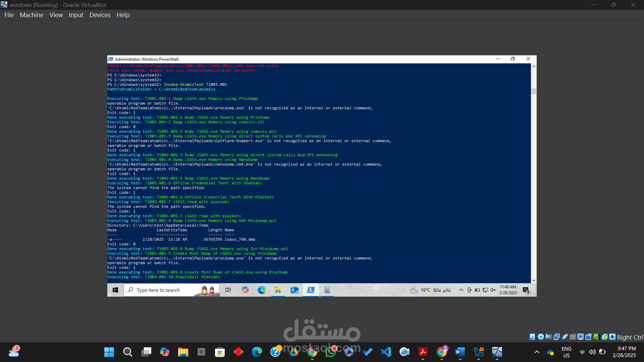
Task: Click the 'Invoke-AtomicTest T1003.001' command text
Action: (x=195, y=84)
